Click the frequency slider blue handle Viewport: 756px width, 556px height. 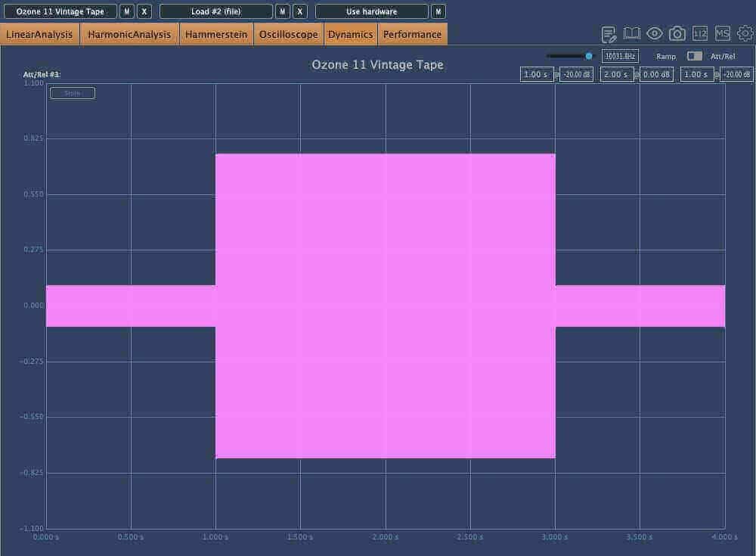[x=589, y=57]
